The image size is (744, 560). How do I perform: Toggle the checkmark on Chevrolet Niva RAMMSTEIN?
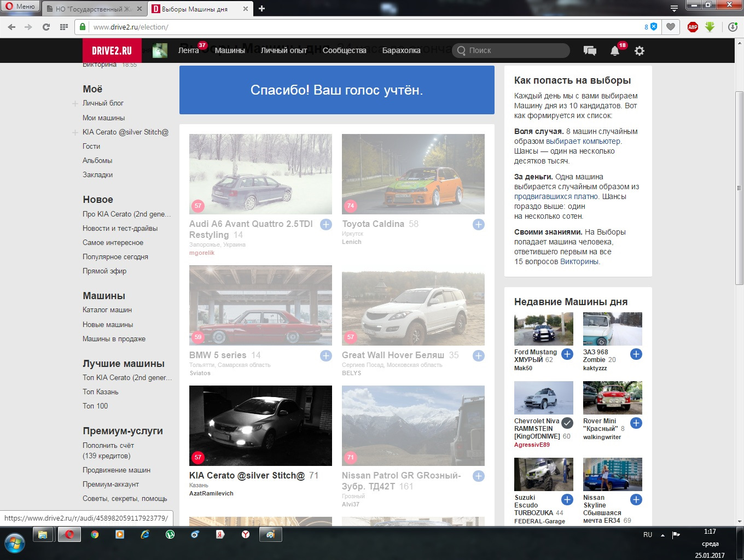(567, 423)
